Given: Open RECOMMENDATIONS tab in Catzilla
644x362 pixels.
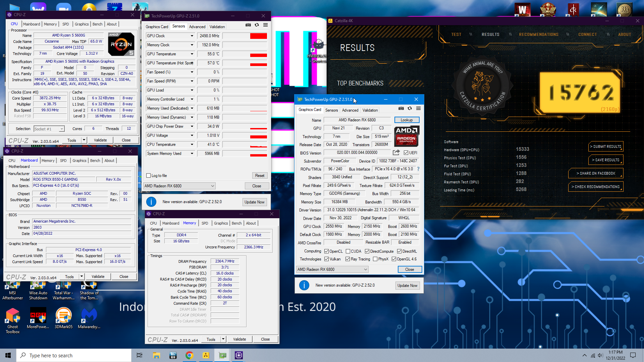Looking at the screenshot, I should tap(538, 35).
